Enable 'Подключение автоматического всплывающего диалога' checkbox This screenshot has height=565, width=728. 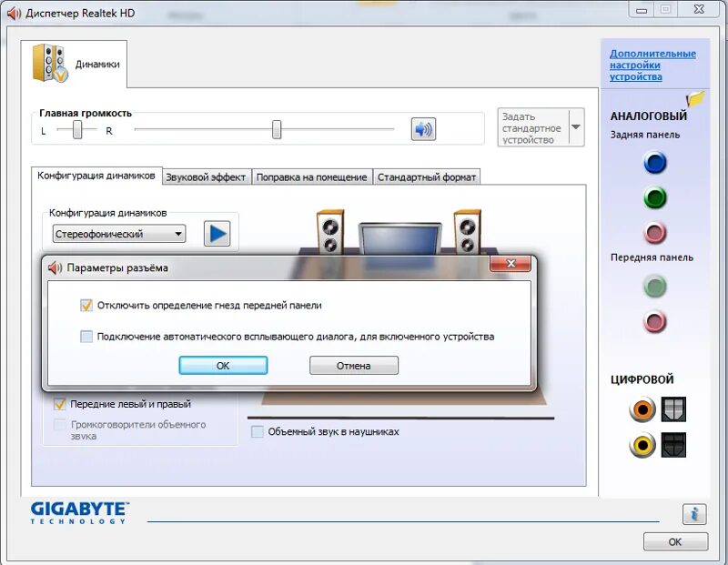click(86, 336)
